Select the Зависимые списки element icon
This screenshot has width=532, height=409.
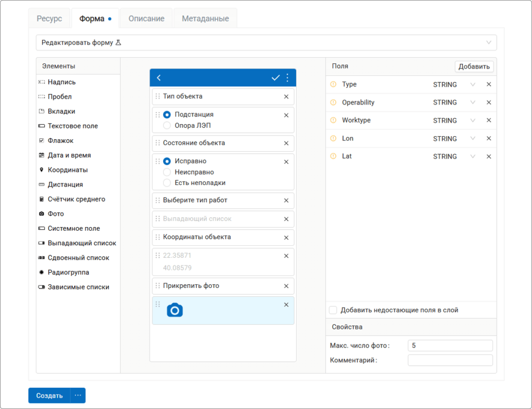pyautogui.click(x=42, y=287)
